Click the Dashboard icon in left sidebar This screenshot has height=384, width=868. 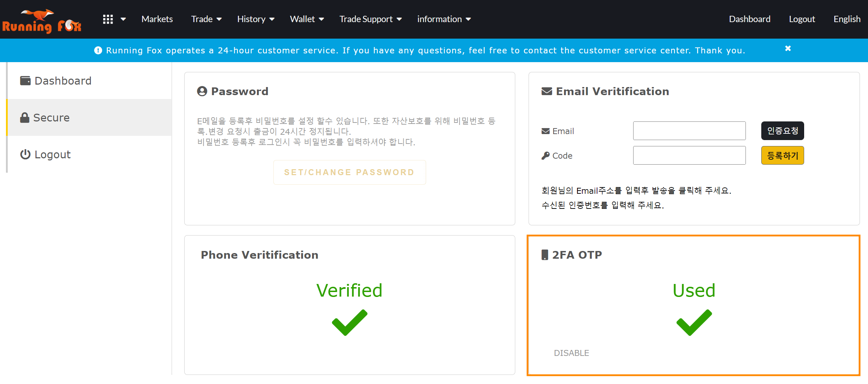pyautogui.click(x=25, y=80)
